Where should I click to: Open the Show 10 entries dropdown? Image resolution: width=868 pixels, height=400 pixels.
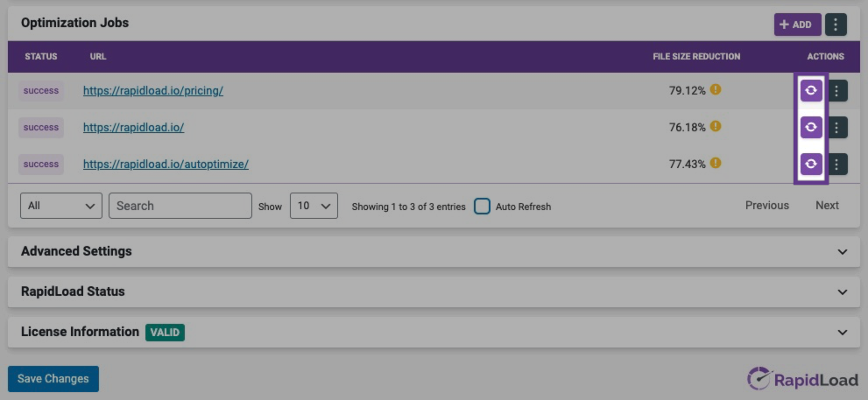click(313, 206)
